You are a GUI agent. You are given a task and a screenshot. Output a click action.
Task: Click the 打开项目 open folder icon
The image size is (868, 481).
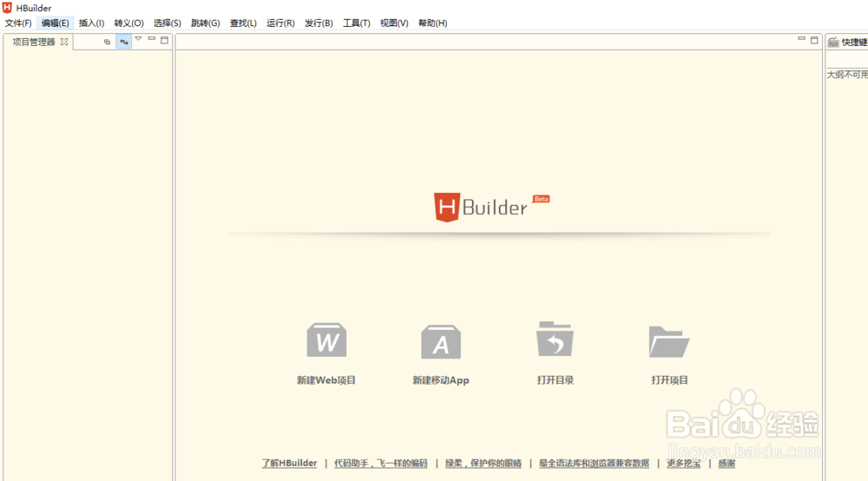pyautogui.click(x=669, y=341)
